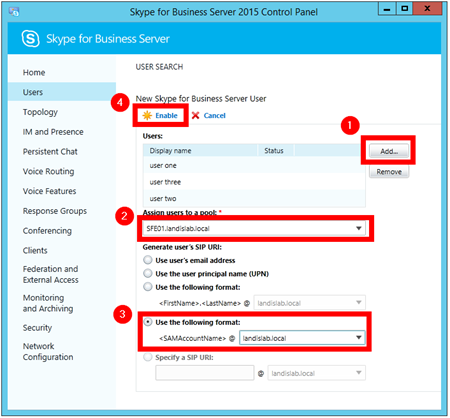The width and height of the screenshot is (450, 418).
Task: Click the Skype logo icon in header
Action: [x=30, y=38]
